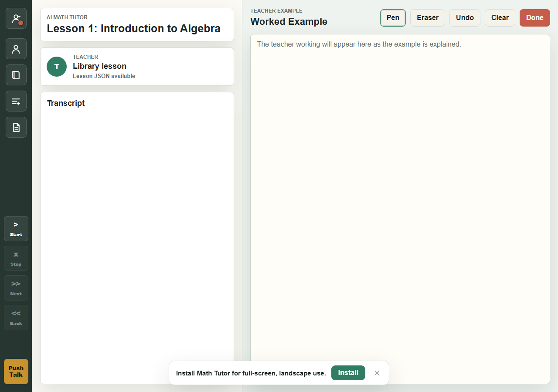Click the Lesson JSON available text
This screenshot has height=392, width=558.
[104, 76]
